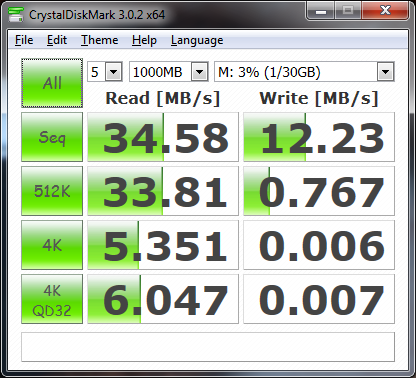
Task: Click the 4K read result 5.351
Action: click(x=163, y=245)
